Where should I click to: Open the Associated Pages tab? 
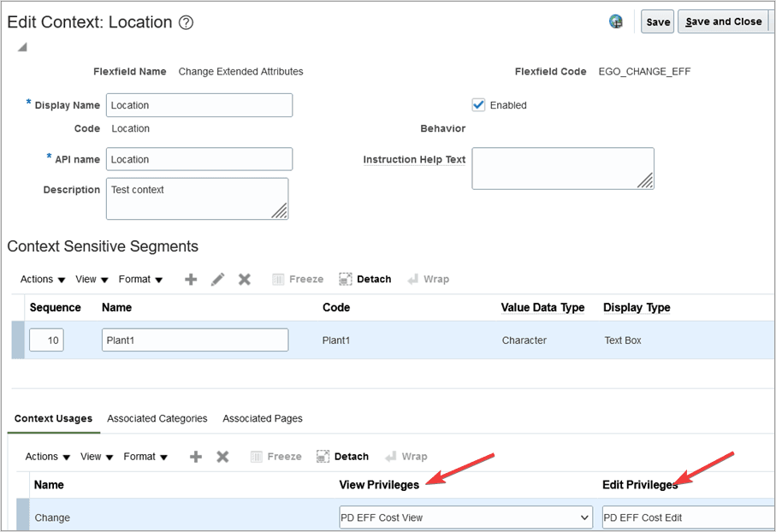(262, 418)
